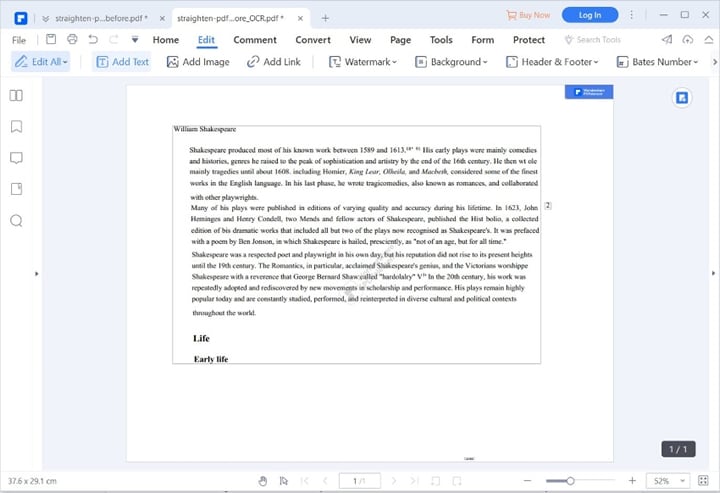Click the Add Image button
Image resolution: width=720 pixels, height=493 pixels.
(x=198, y=62)
